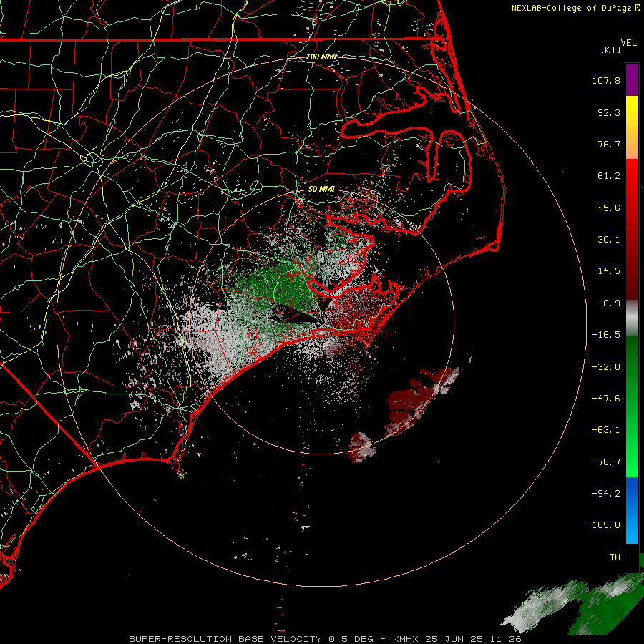Click the VEL legend title

(628, 42)
